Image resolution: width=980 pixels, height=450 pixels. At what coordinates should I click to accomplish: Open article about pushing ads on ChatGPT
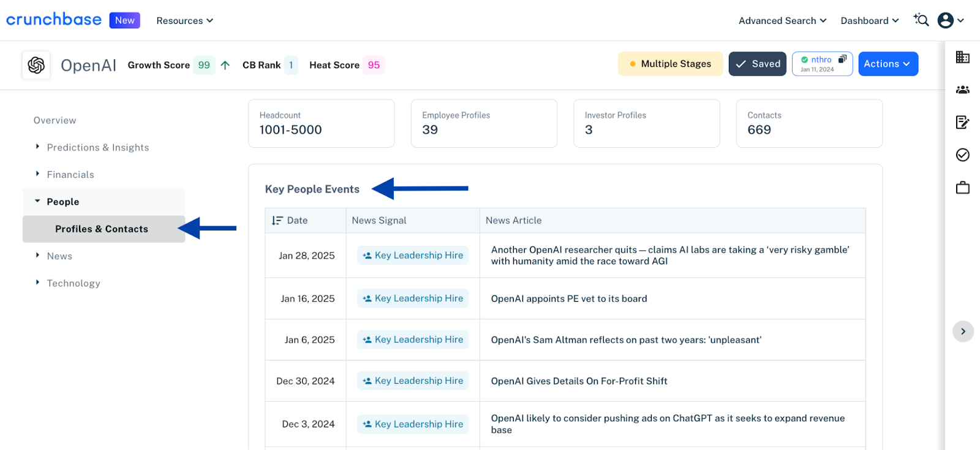coord(668,424)
